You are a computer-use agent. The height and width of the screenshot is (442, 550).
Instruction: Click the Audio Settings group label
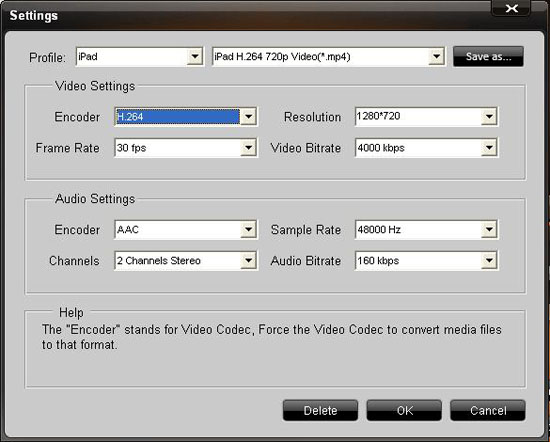pyautogui.click(x=95, y=199)
